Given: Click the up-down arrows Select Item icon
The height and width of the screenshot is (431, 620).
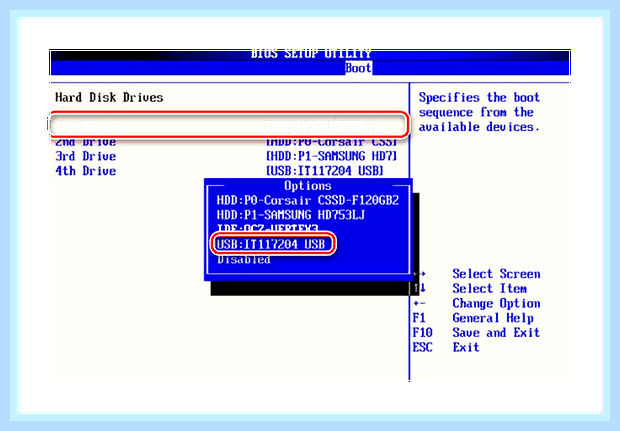Looking at the screenshot, I should click(x=419, y=288).
